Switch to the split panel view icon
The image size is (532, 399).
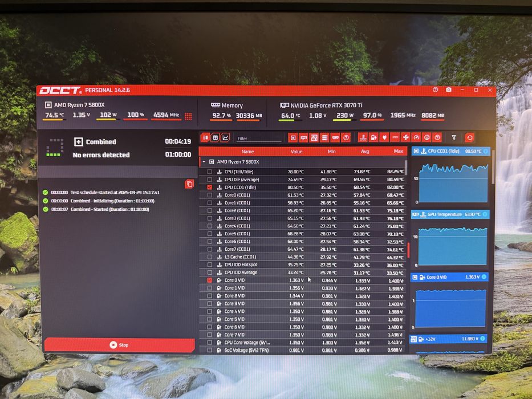(205, 137)
